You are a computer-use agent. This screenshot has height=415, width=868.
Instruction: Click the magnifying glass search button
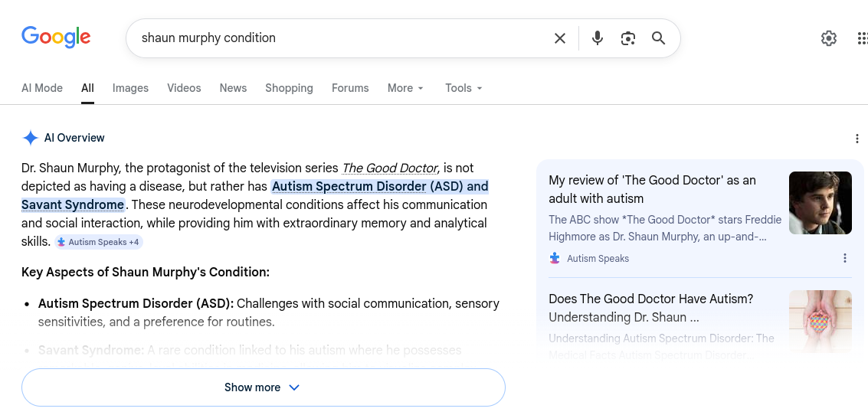658,38
